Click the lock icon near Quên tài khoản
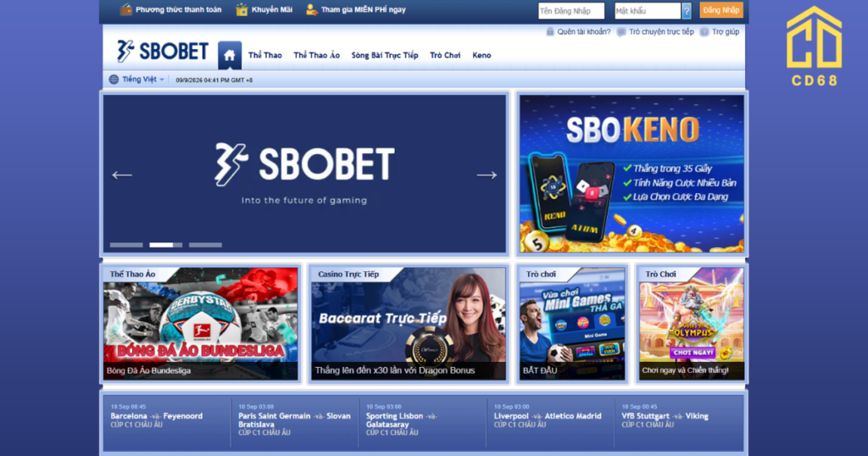868x456 pixels. [550, 32]
